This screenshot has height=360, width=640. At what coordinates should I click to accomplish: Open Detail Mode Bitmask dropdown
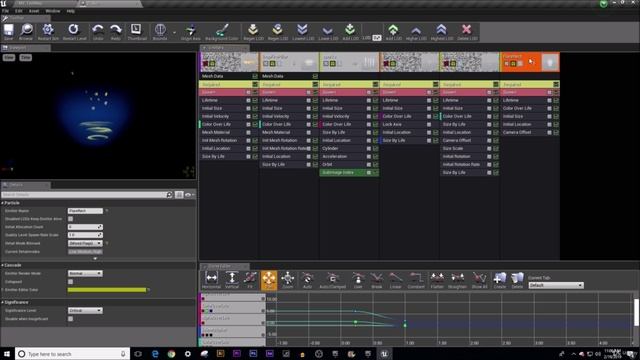point(85,243)
